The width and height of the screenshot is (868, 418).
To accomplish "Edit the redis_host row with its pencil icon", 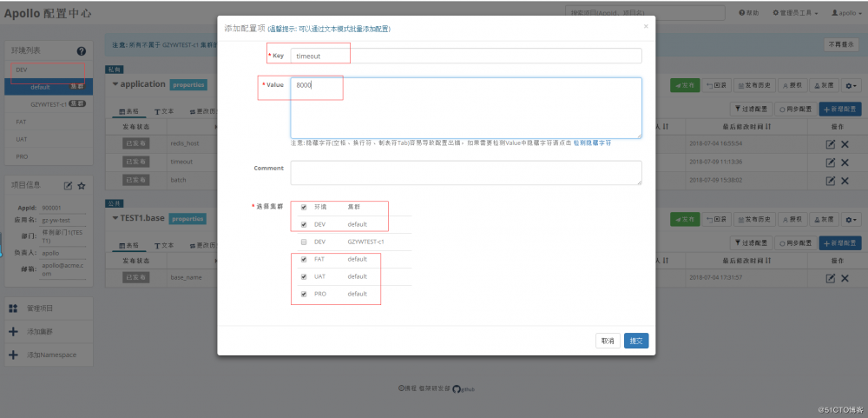I will coord(831,144).
